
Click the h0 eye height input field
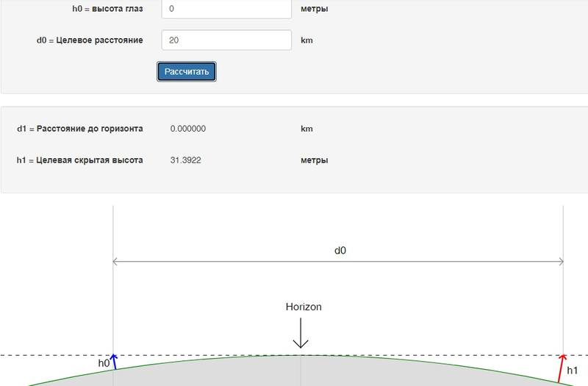pos(226,8)
